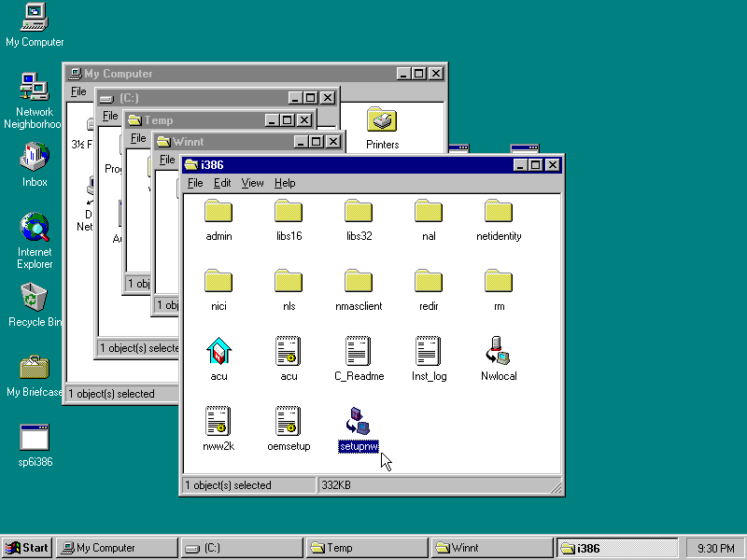Open the File menu in Temp window
Screen dimensions: 747x560
click(x=138, y=138)
